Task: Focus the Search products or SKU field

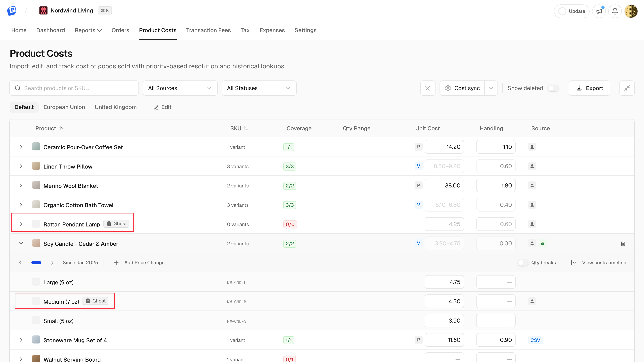Action: (74, 88)
